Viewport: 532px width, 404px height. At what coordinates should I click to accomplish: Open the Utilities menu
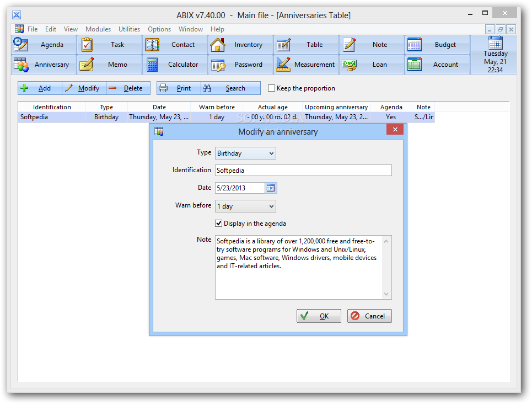click(x=129, y=29)
